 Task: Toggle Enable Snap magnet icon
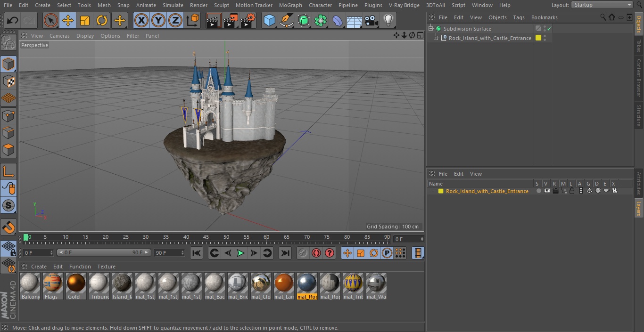pos(8,227)
